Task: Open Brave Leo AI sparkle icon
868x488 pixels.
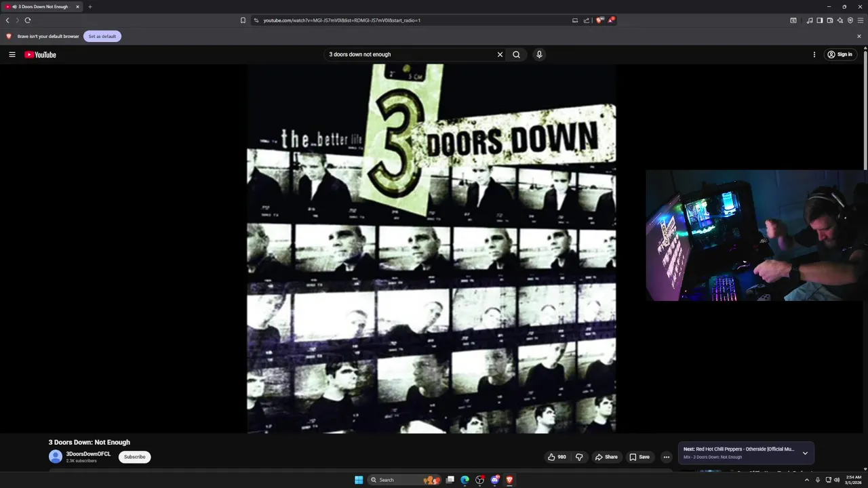Action: 840,20
